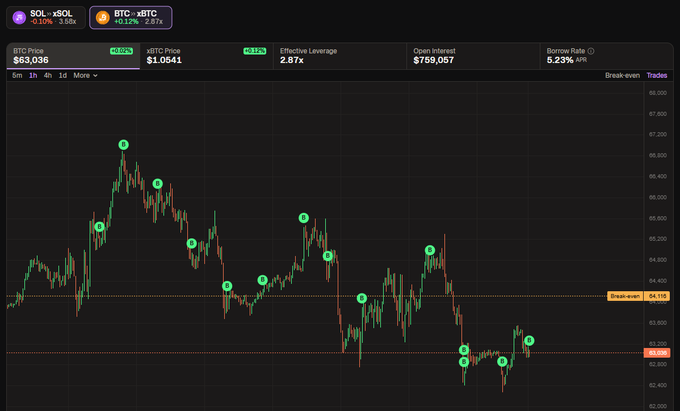Toggle the Trades markers overlay
The image size is (680, 411).
coord(657,75)
